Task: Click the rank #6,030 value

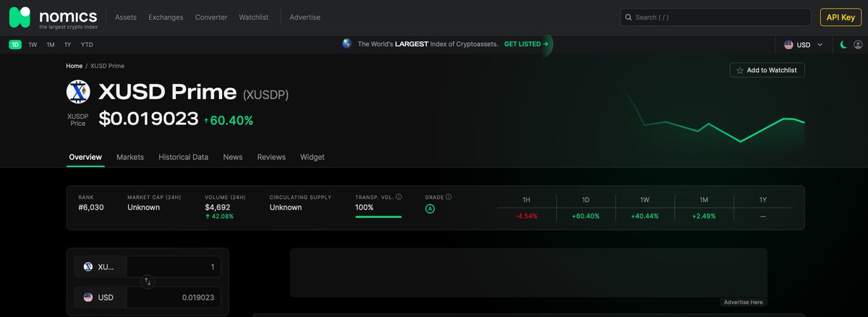Action: 90,208
